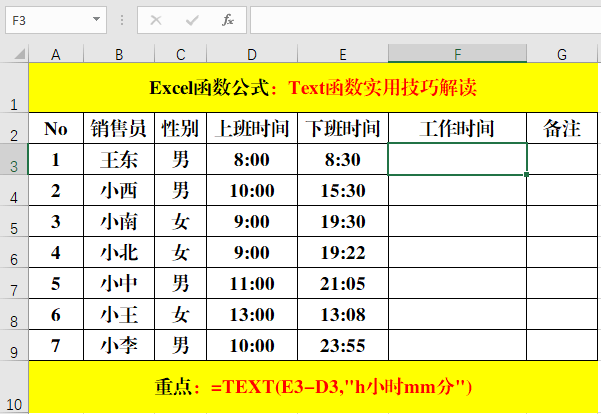Viewport: 601px width, 414px height.
Task: Click the cancel X icon in formula bar
Action: coord(156,20)
